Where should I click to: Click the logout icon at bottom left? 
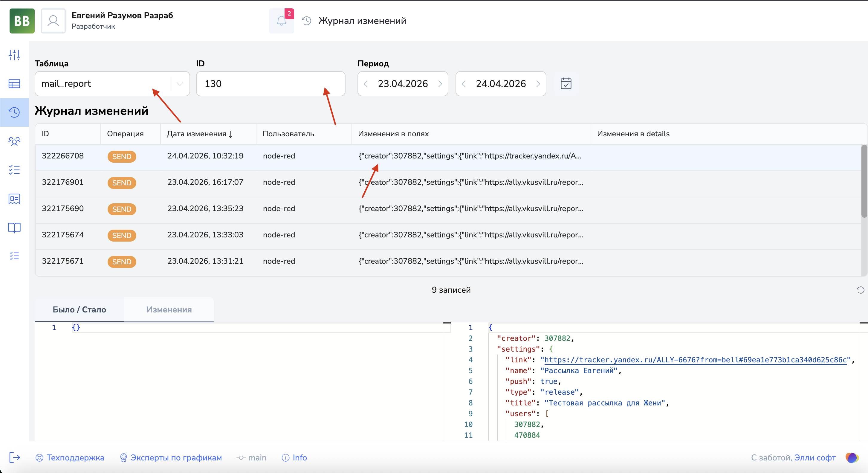tap(14, 457)
